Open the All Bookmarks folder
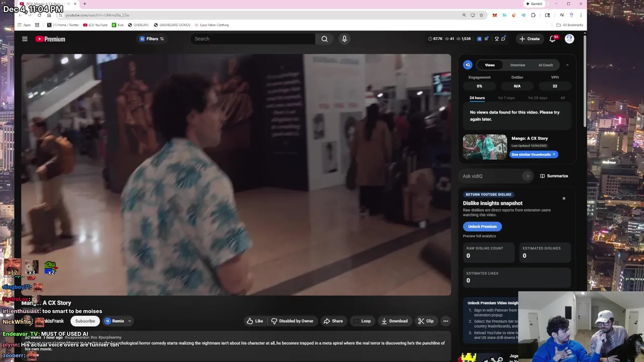Viewport: 644px width, 362px height. click(570, 25)
